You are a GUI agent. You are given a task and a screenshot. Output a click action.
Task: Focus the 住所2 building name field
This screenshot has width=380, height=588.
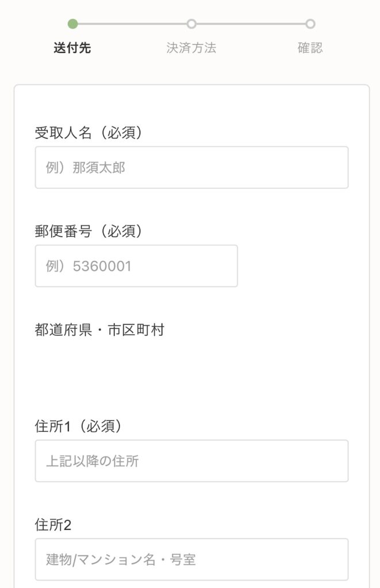tap(191, 559)
